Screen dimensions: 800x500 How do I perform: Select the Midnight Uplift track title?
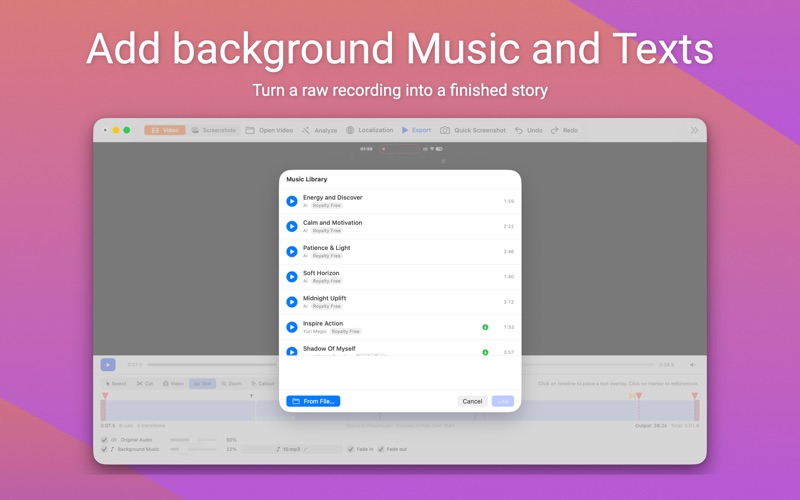coord(324,298)
